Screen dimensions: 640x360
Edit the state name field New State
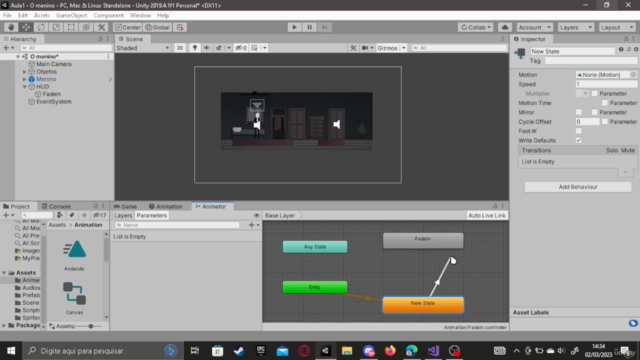coord(572,51)
